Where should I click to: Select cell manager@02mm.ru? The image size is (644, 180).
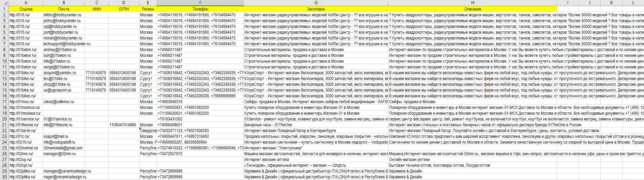(63, 154)
